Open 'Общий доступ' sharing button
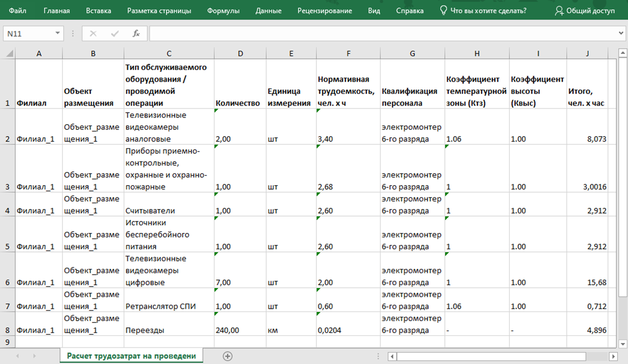 (584, 11)
